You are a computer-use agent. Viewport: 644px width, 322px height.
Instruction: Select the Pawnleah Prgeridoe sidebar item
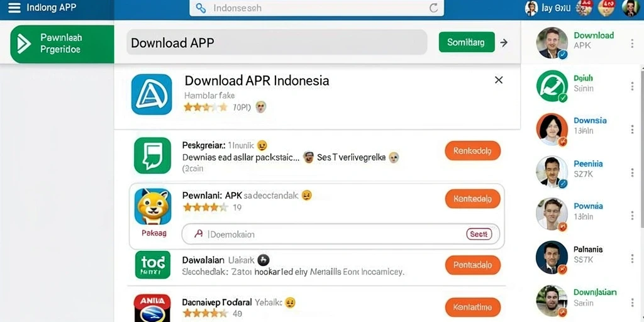click(x=62, y=44)
